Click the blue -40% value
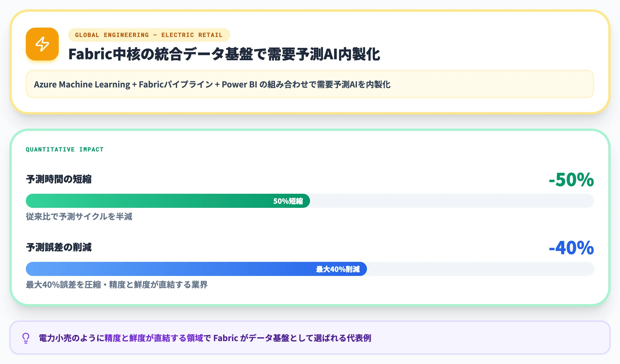Viewport: 620px width, 364px height. [x=571, y=247]
